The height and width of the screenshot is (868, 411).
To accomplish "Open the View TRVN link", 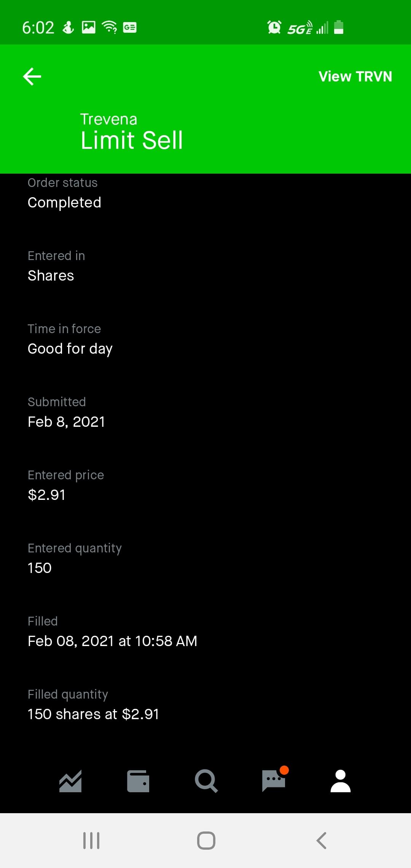I will point(355,77).
